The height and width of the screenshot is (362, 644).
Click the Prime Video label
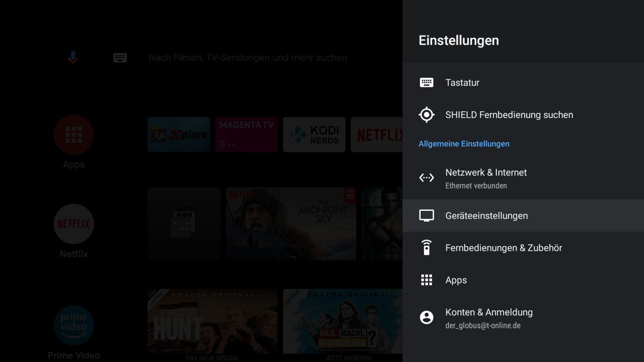tap(73, 355)
